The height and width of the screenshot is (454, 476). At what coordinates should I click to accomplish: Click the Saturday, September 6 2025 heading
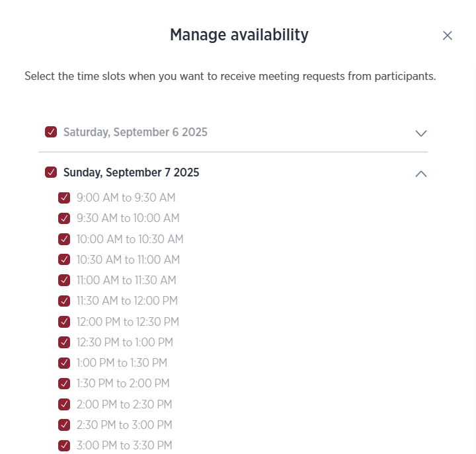[x=136, y=132]
